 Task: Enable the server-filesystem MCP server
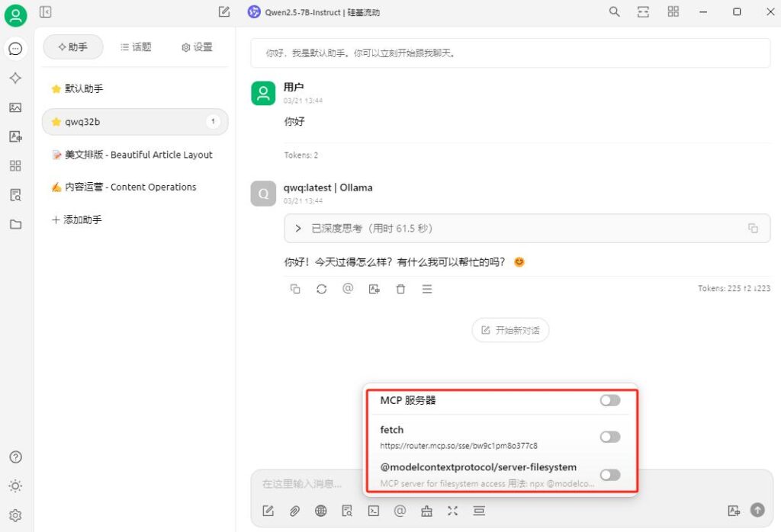tap(609, 475)
